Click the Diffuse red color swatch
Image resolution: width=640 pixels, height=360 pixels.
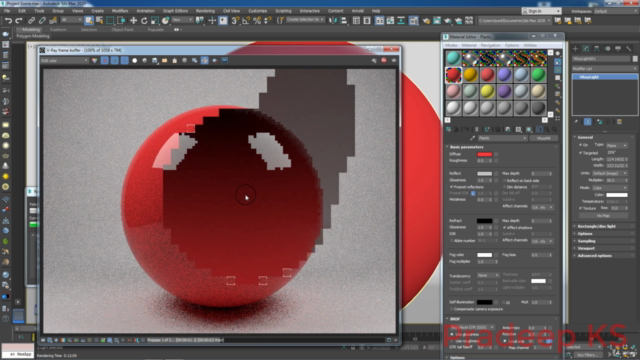coord(484,154)
